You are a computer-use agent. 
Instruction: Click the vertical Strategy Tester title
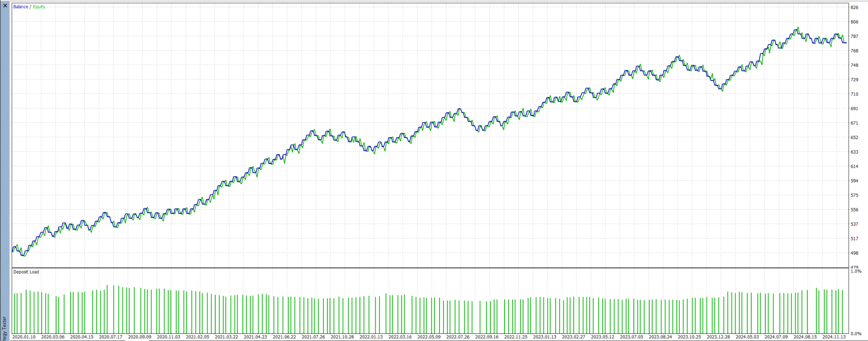pyautogui.click(x=5, y=328)
